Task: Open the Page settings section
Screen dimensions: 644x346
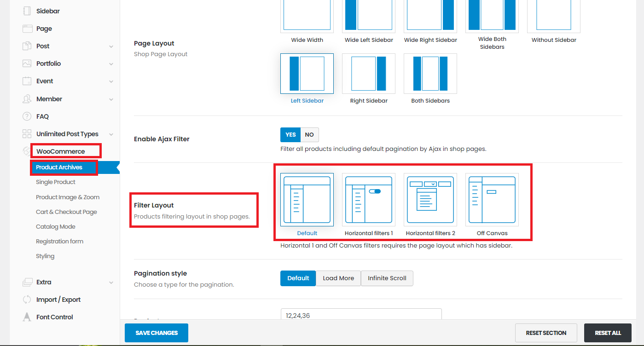Action: 44,29
